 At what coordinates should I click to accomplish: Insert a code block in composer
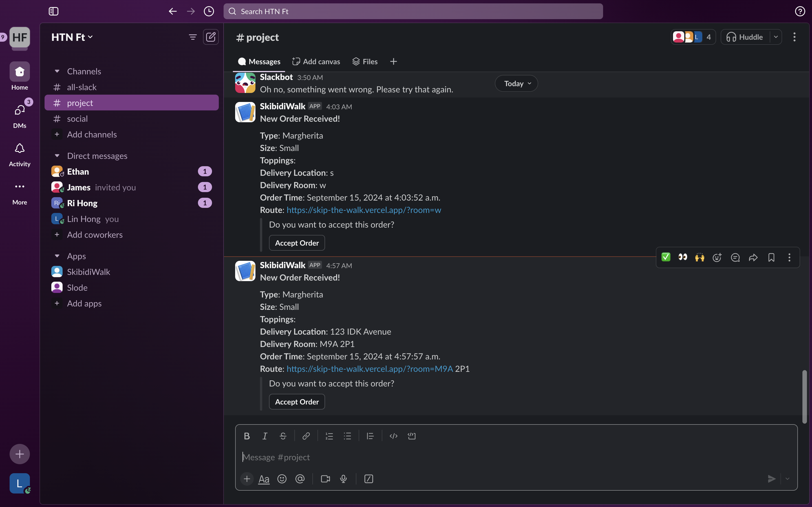click(x=411, y=436)
